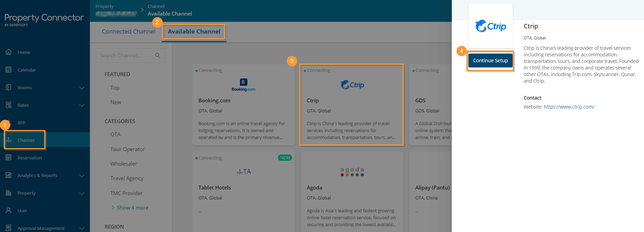Open the Agoda channel card title
Screen dimensions: 644x232
tap(315, 188)
